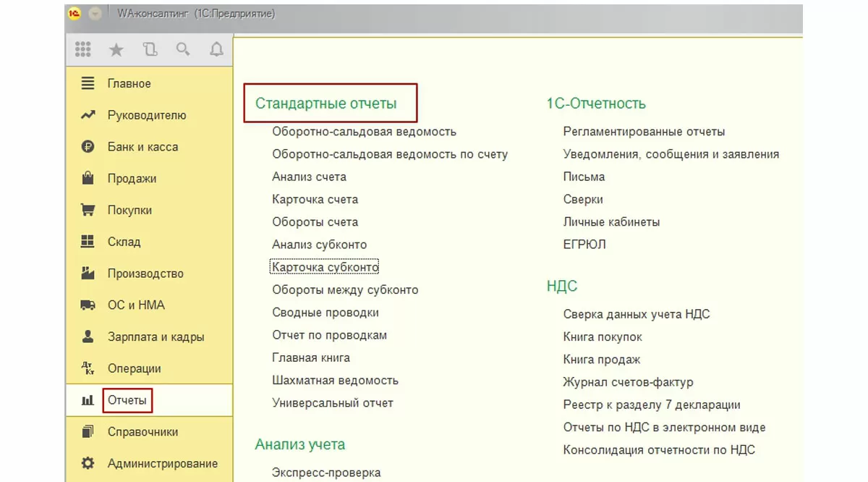Screen dimensions: 868x482
Task: Click the Операции Дт/Кт icon
Action: pyautogui.click(x=88, y=368)
